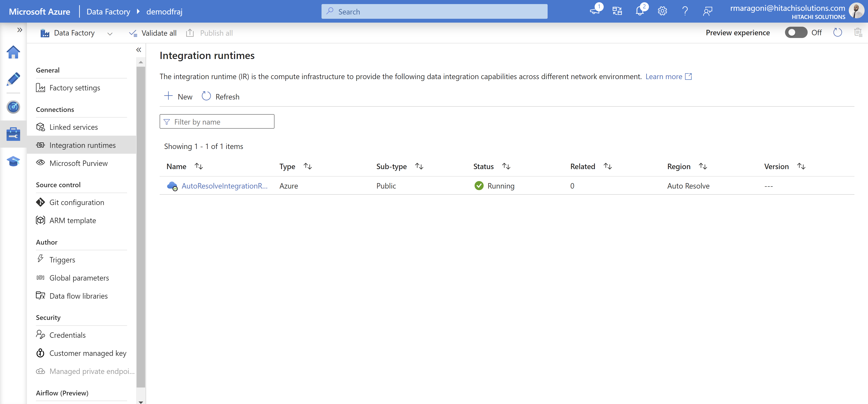Viewport: 868px width, 404px height.
Task: Open Global parameters menu item
Action: [82, 278]
